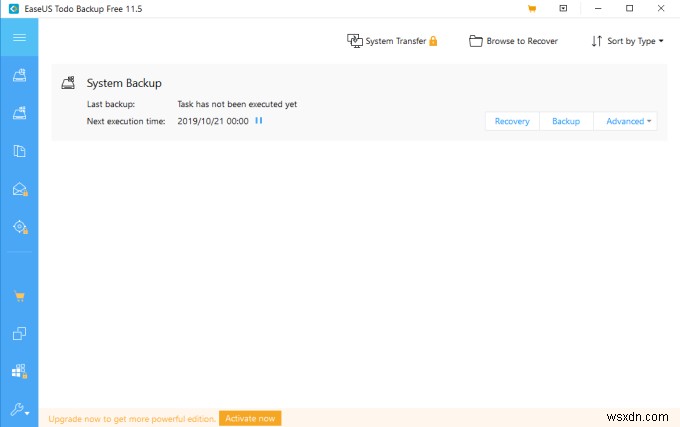Click the sidebar shopping cart icon
Screen dimensions: 680x427
19,297
